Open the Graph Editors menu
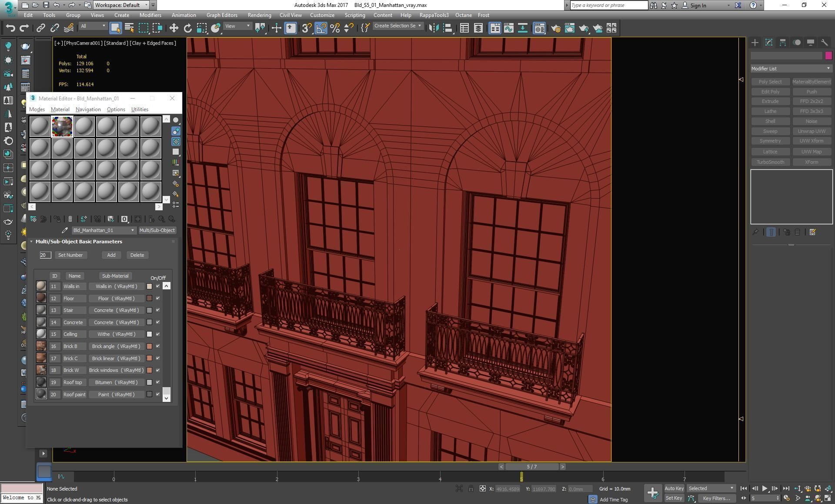835x504 pixels. [222, 15]
